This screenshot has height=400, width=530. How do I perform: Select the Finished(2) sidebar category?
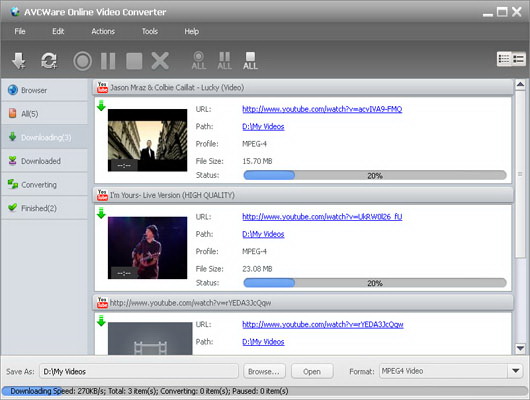click(44, 208)
